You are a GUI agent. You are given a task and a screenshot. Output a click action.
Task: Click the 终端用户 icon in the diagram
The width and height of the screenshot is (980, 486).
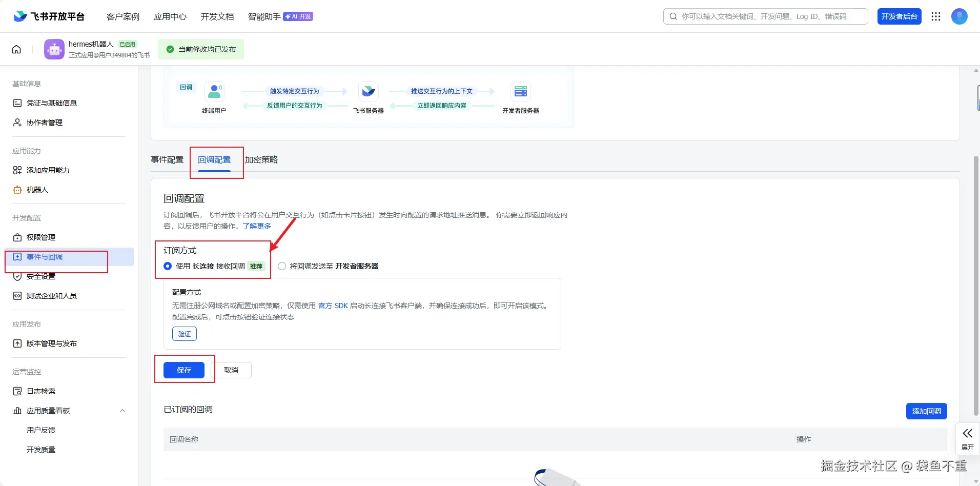[214, 91]
